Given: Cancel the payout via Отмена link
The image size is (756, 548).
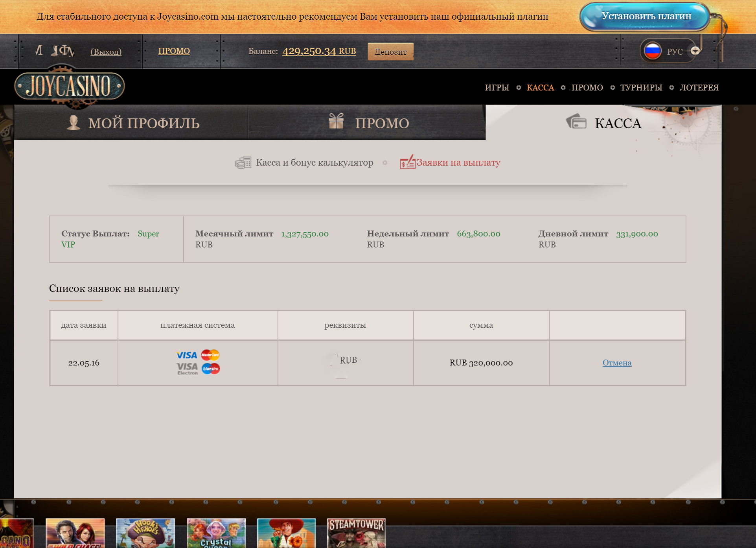Looking at the screenshot, I should (x=616, y=363).
